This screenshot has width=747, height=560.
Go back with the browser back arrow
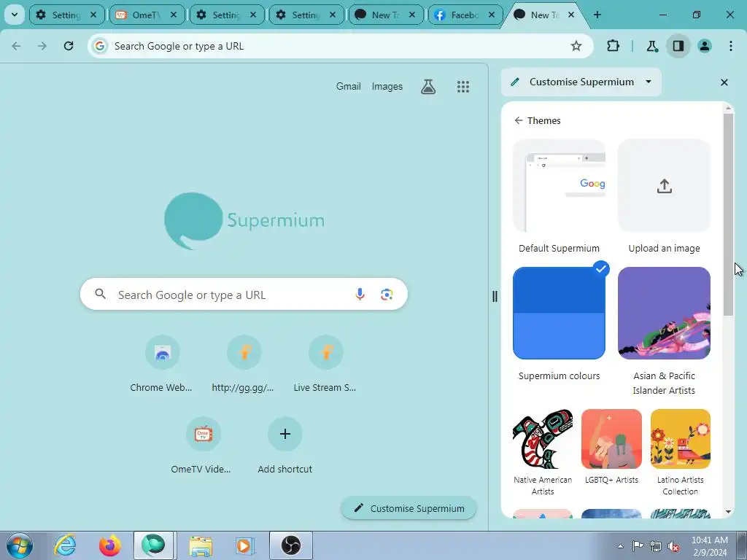[16, 46]
